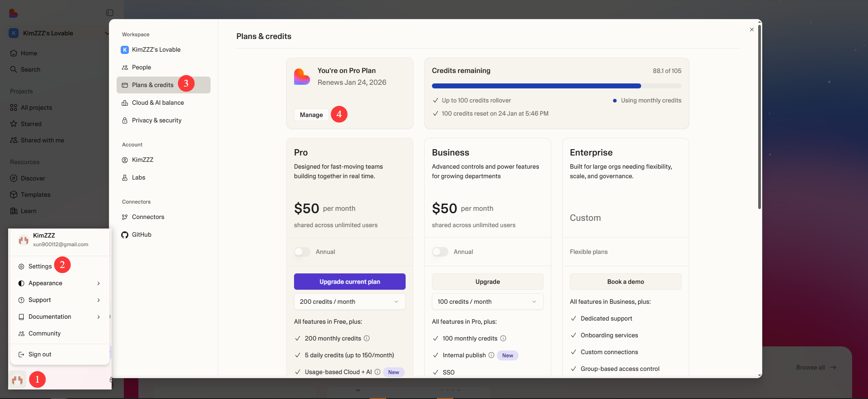Click the Appearance half-circle icon

point(21,283)
